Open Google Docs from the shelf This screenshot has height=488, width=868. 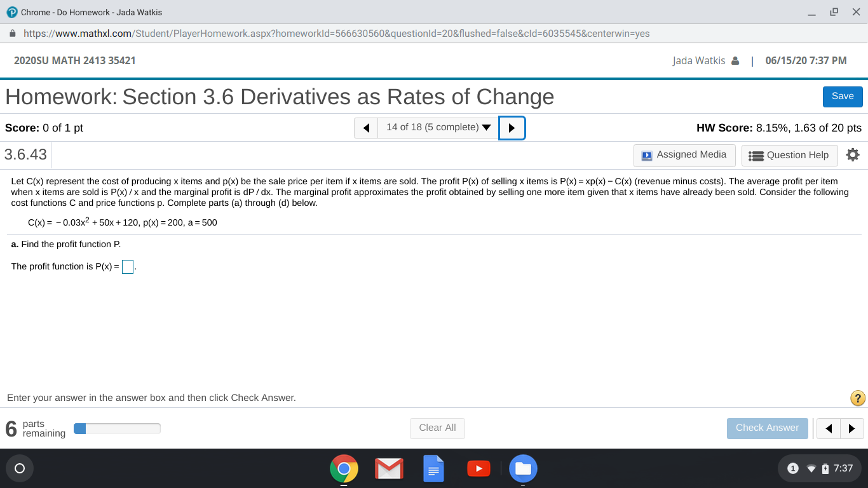pos(433,469)
